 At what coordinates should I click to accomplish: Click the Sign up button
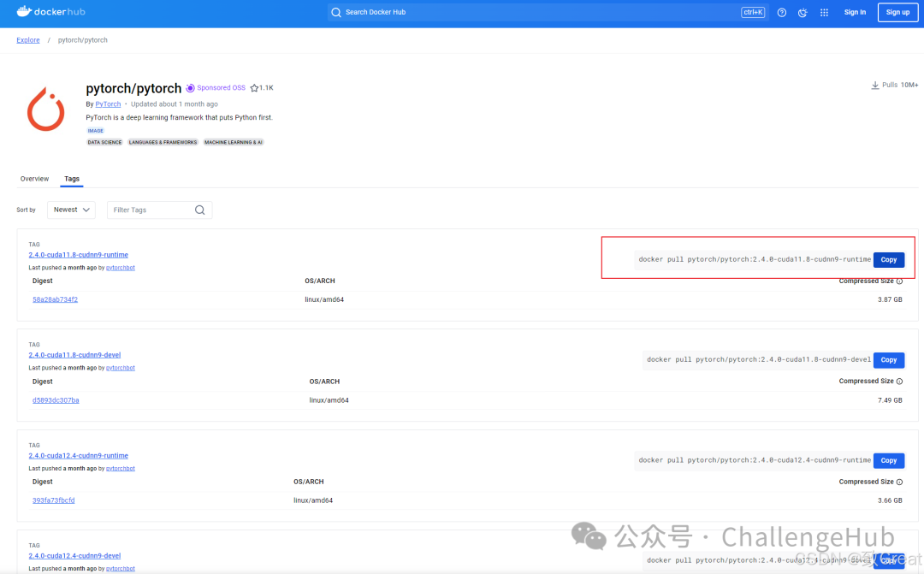[897, 12]
